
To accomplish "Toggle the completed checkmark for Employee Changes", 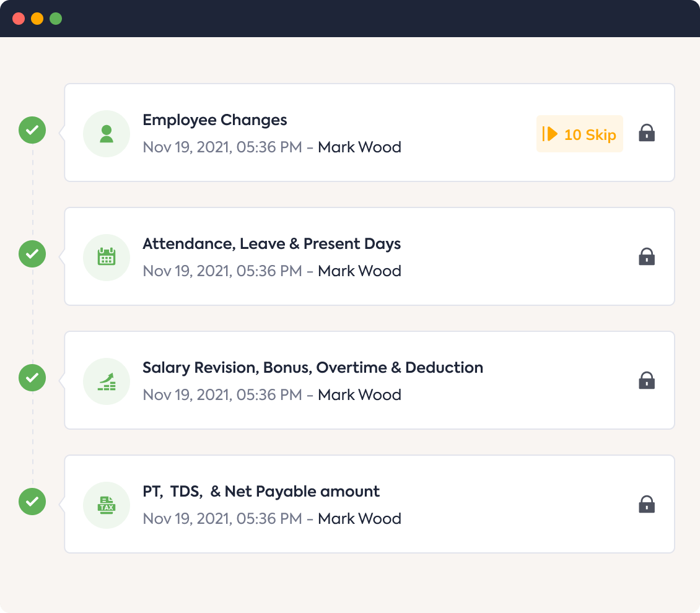I will [x=32, y=130].
